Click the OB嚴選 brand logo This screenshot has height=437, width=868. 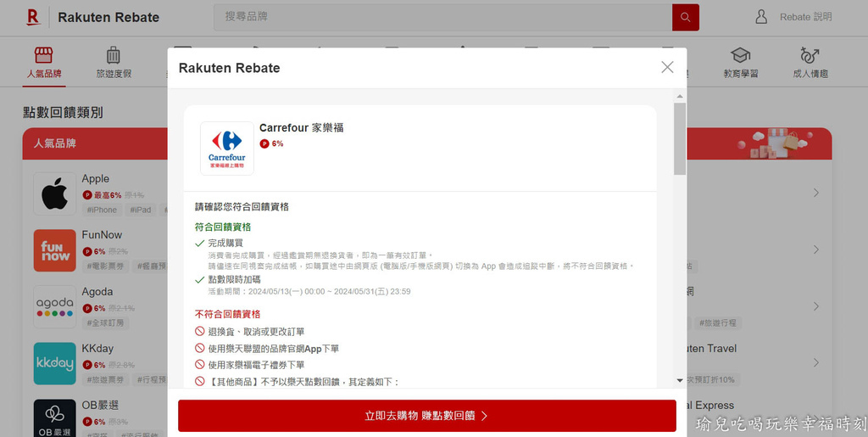[x=55, y=418]
